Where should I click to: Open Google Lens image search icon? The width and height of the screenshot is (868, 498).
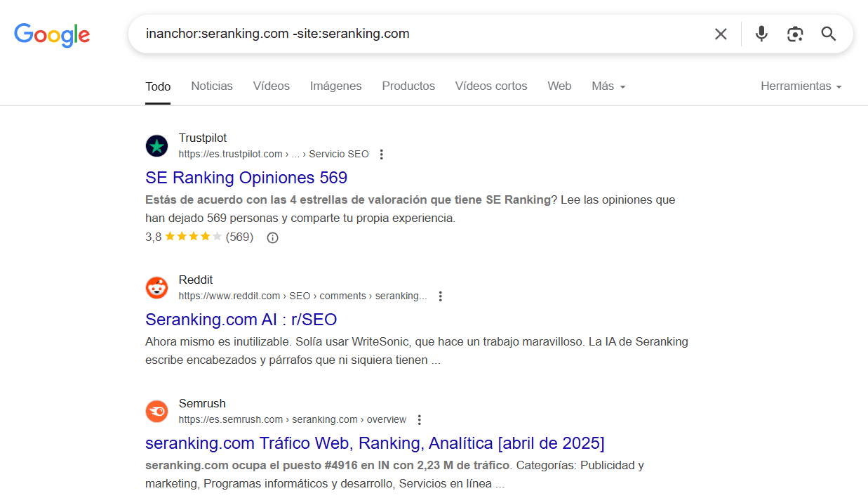pyautogui.click(x=795, y=34)
